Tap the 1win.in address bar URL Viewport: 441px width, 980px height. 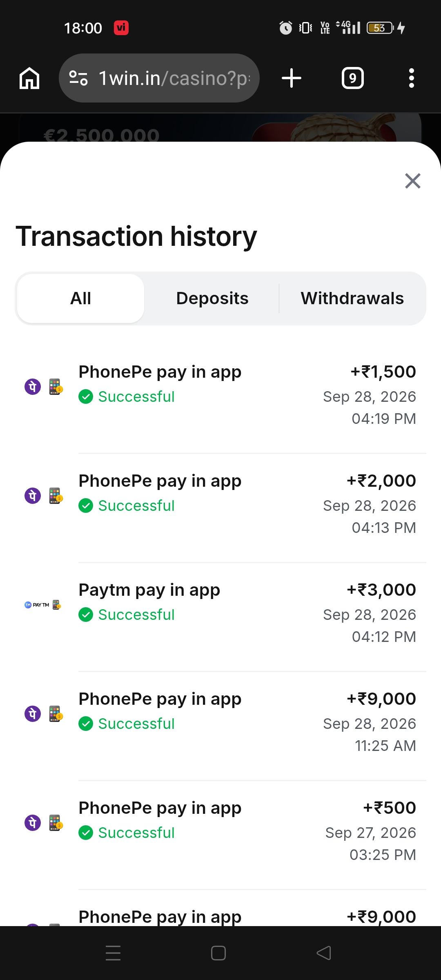175,78
